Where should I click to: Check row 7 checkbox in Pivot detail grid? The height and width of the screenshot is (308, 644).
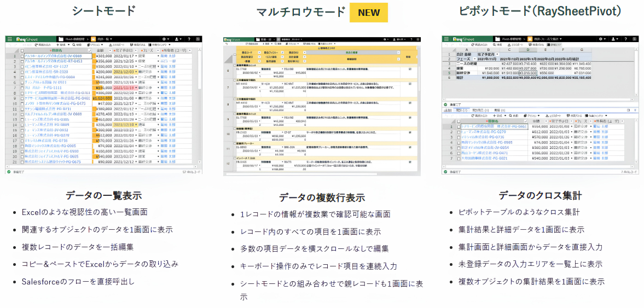click(x=459, y=159)
